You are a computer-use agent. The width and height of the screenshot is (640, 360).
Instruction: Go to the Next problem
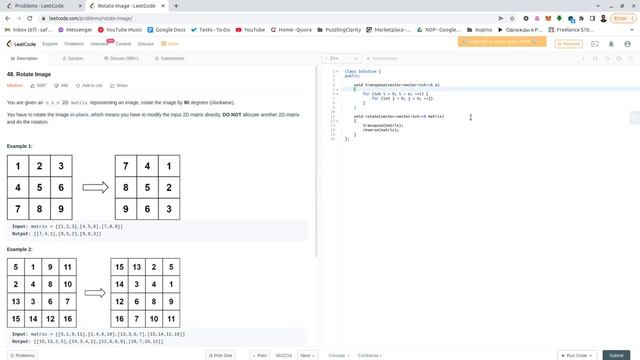tap(307, 356)
